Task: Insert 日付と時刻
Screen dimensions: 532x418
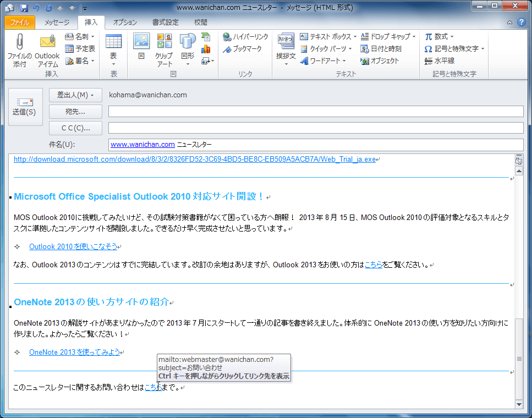Action: (x=381, y=48)
